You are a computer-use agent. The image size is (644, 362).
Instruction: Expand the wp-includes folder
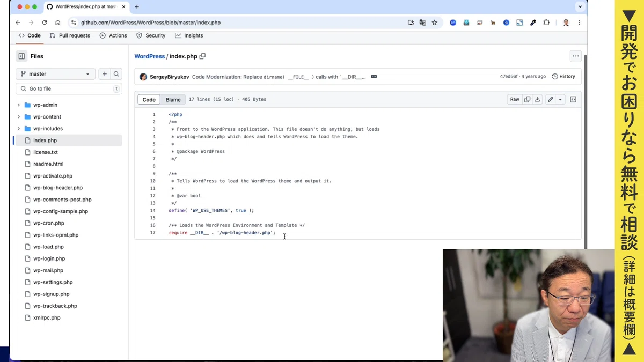(x=19, y=129)
